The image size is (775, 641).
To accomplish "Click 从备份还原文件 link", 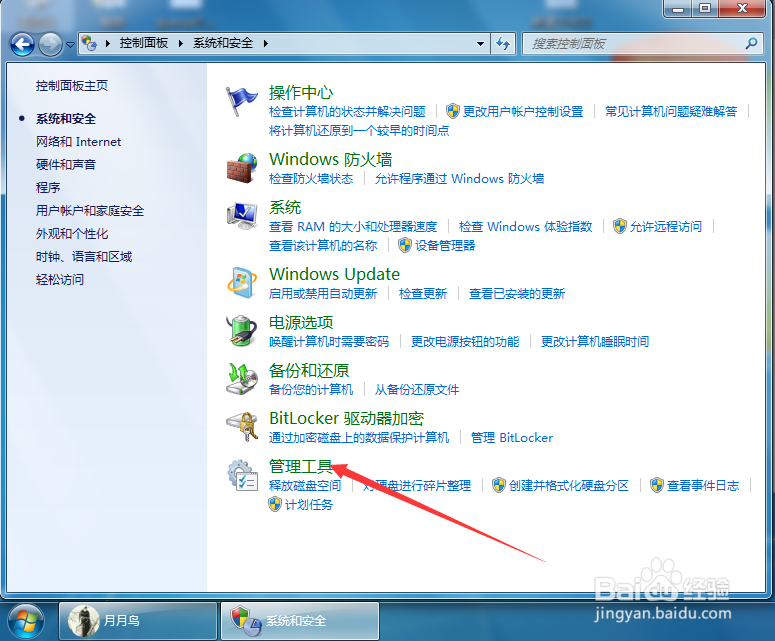I will [417, 389].
